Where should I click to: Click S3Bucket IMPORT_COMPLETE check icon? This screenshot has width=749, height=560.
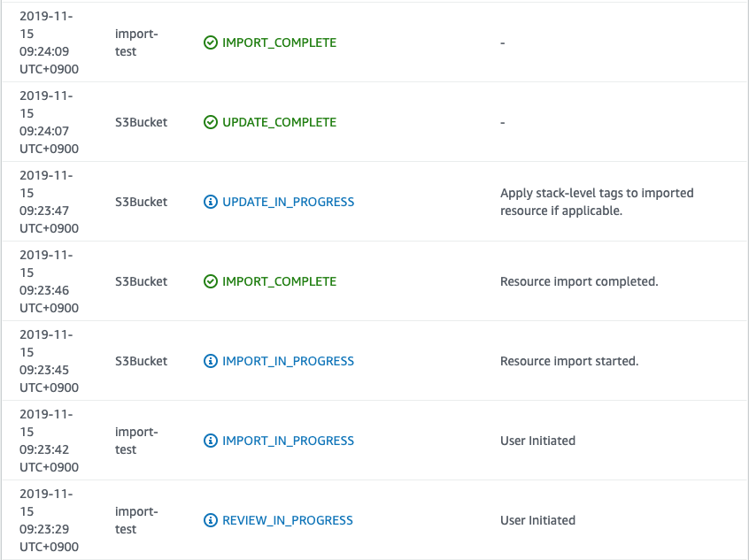point(210,281)
